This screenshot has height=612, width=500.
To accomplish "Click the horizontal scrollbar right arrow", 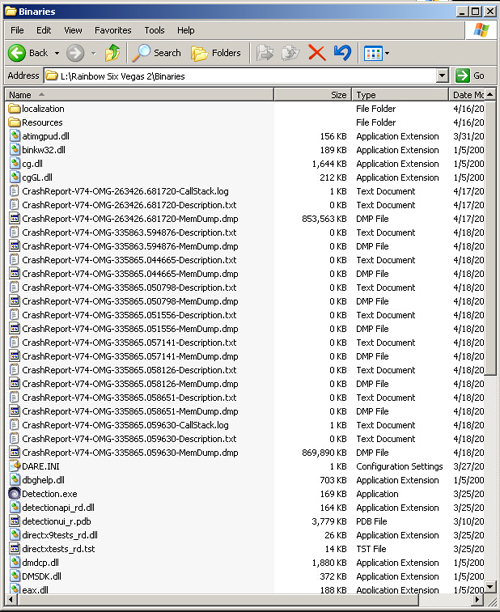I will pyautogui.click(x=477, y=599).
